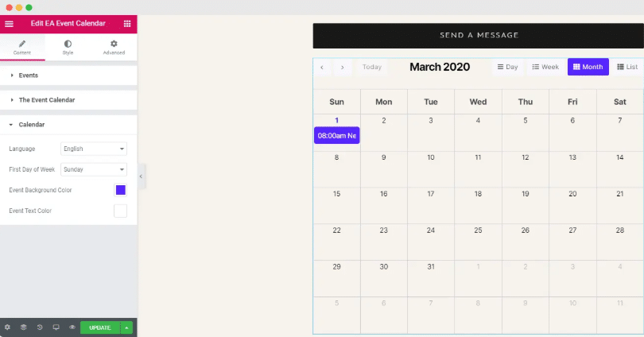This screenshot has width=644, height=337.
Task: Preview changes with the eye icon
Action: click(x=72, y=327)
